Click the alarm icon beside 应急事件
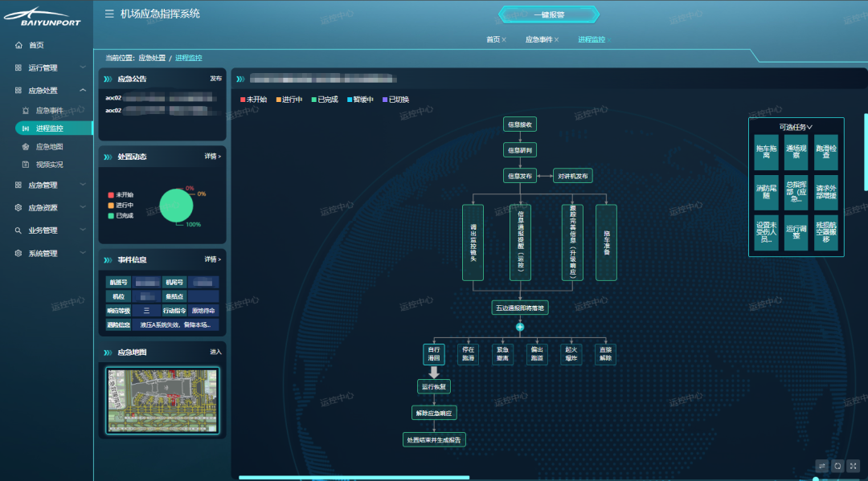Image resolution: width=868 pixels, height=481 pixels. (x=26, y=111)
